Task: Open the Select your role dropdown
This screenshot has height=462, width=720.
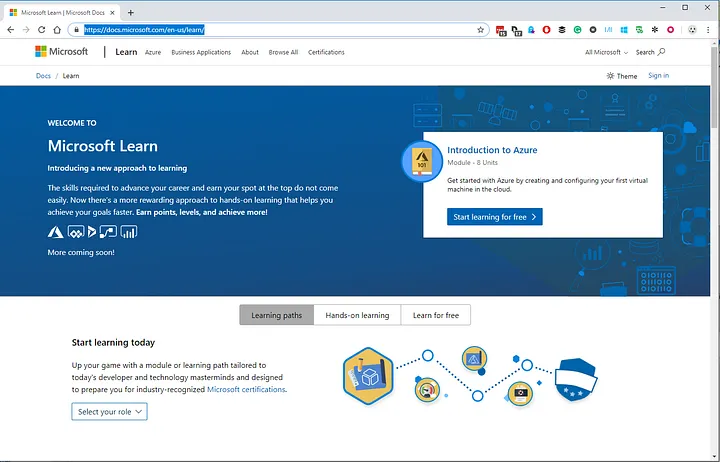Action: pos(109,411)
